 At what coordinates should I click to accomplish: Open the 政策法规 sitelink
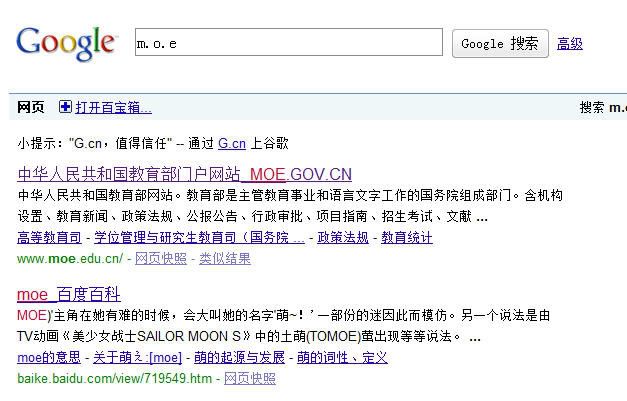click(343, 237)
